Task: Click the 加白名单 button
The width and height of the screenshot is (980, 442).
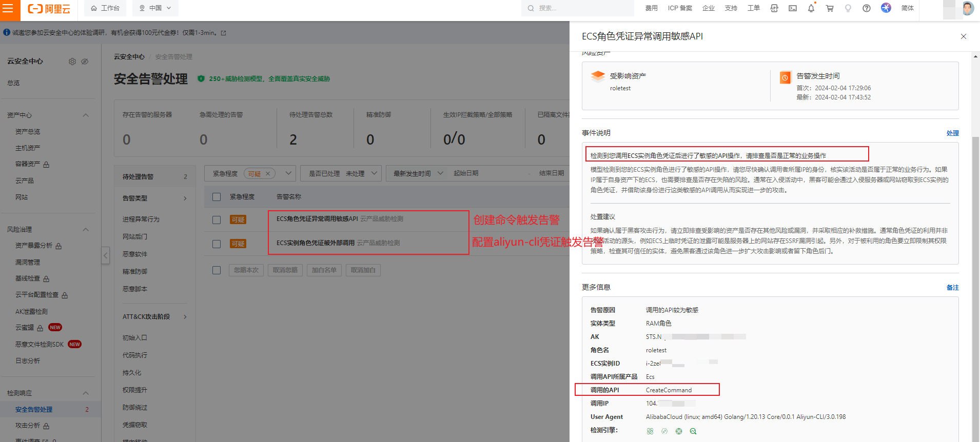Action: pyautogui.click(x=324, y=270)
